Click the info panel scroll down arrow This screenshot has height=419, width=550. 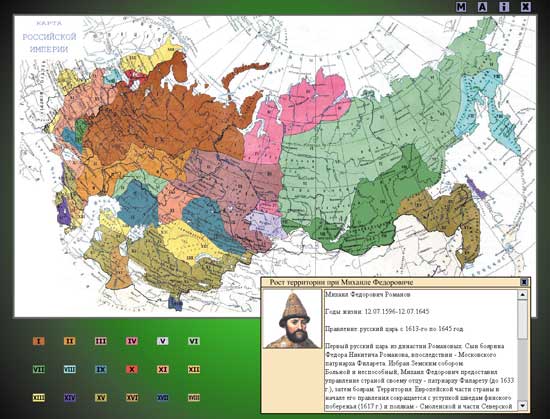tap(523, 406)
